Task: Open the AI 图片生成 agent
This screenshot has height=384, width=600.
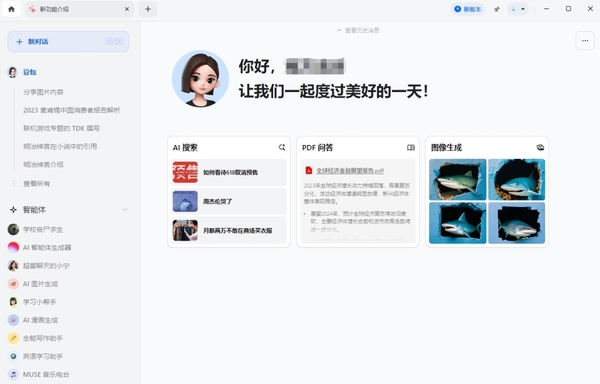Action: click(x=40, y=284)
